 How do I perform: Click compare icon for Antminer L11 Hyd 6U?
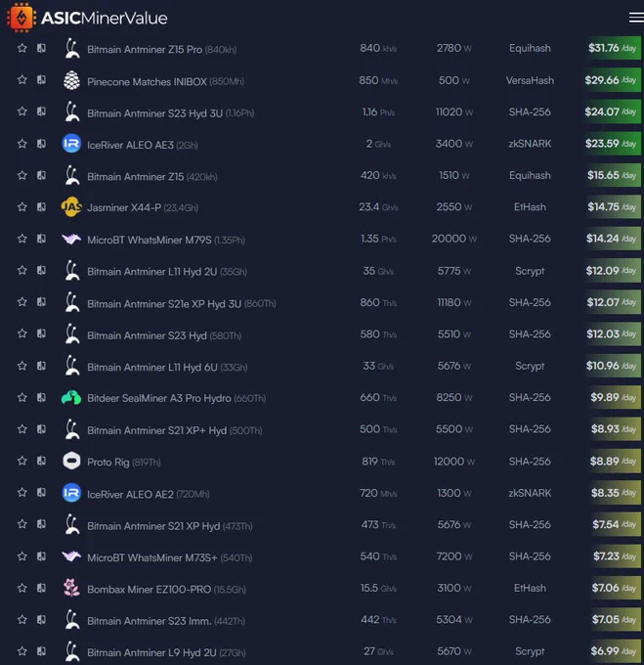coord(41,366)
